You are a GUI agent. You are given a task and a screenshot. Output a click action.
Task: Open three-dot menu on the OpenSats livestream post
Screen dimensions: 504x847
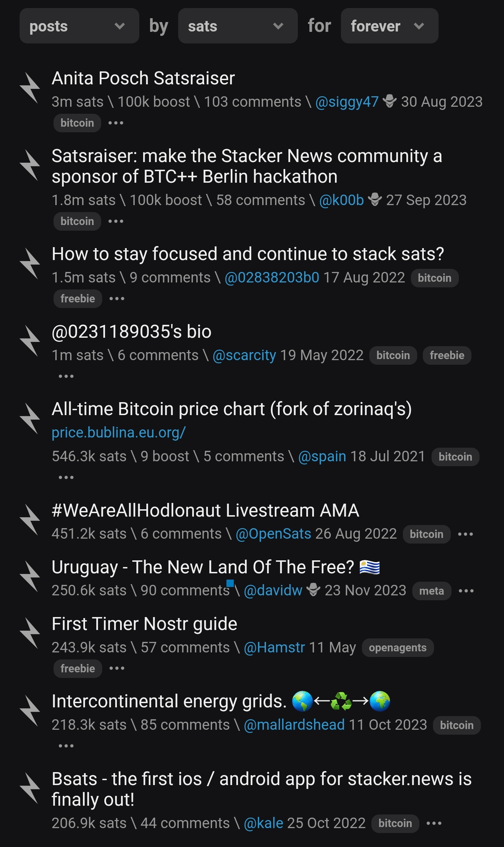[465, 534]
